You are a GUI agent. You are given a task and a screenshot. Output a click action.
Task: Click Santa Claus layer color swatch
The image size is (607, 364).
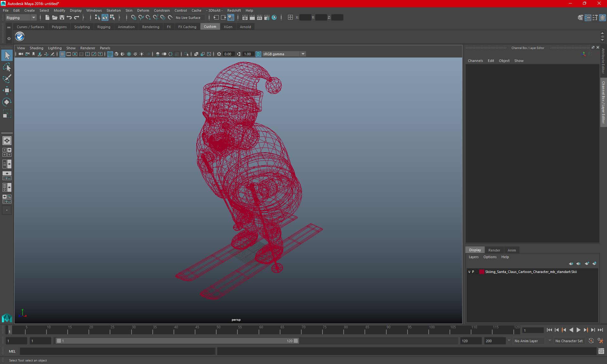click(x=481, y=272)
